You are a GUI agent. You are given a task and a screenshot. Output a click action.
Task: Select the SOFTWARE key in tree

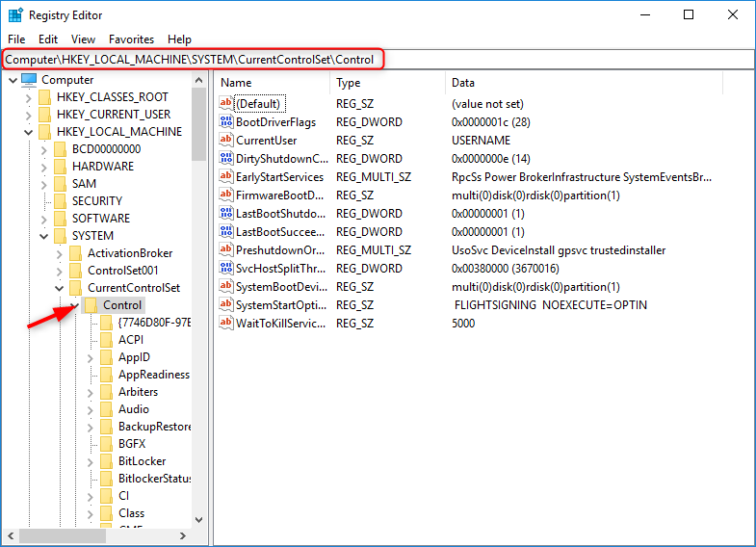[100, 219]
